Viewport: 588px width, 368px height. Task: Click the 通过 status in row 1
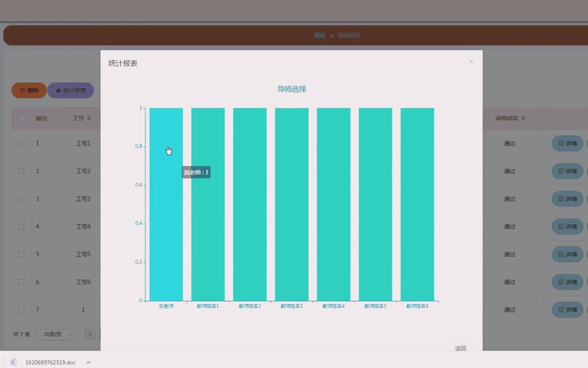(x=509, y=143)
